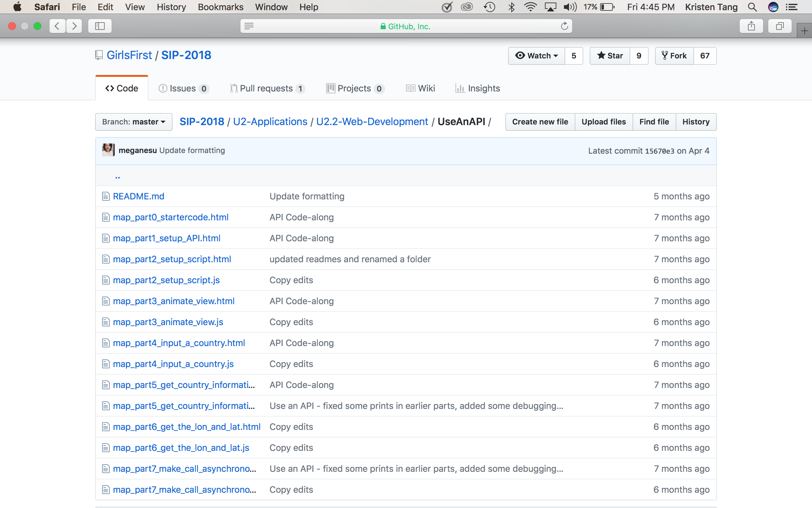Open Safari History menu
The width and height of the screenshot is (812, 508).
coord(171,7)
